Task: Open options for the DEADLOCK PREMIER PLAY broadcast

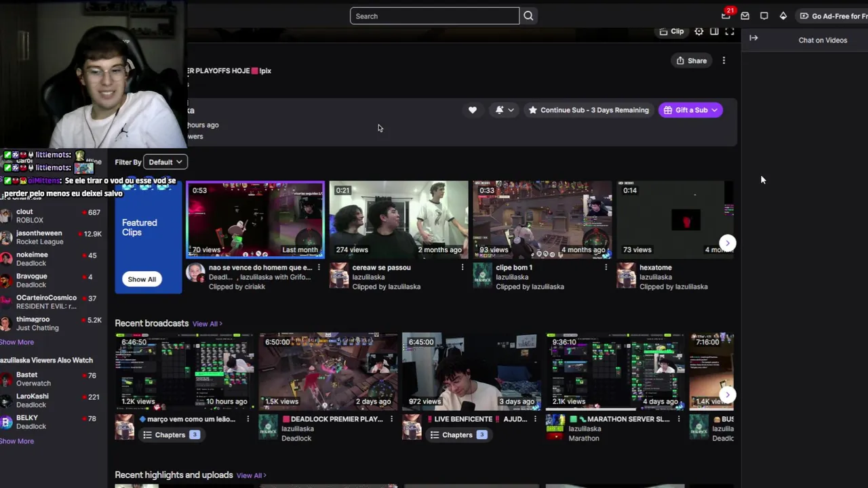Action: [391, 420]
